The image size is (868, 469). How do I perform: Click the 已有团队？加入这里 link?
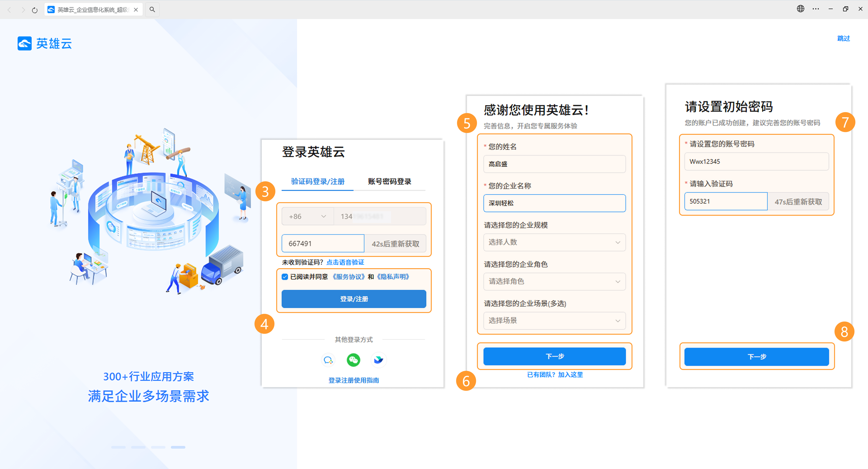coord(555,374)
